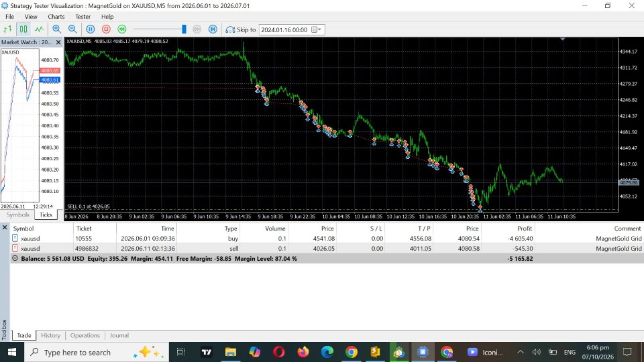Open the notification center

[x=627, y=352]
